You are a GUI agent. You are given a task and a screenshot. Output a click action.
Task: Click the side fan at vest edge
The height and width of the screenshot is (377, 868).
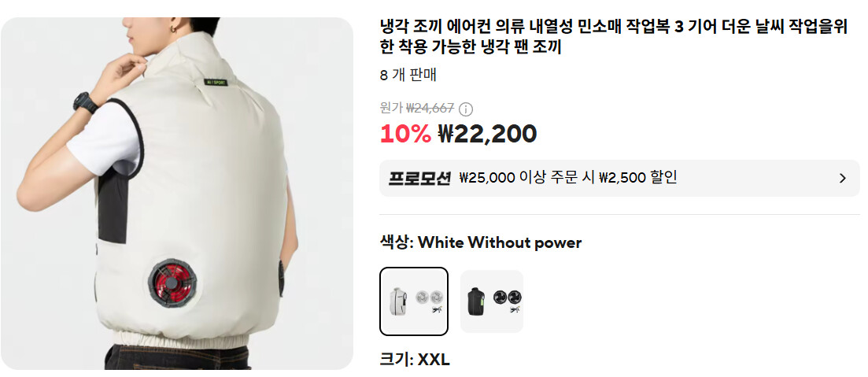tap(281, 278)
